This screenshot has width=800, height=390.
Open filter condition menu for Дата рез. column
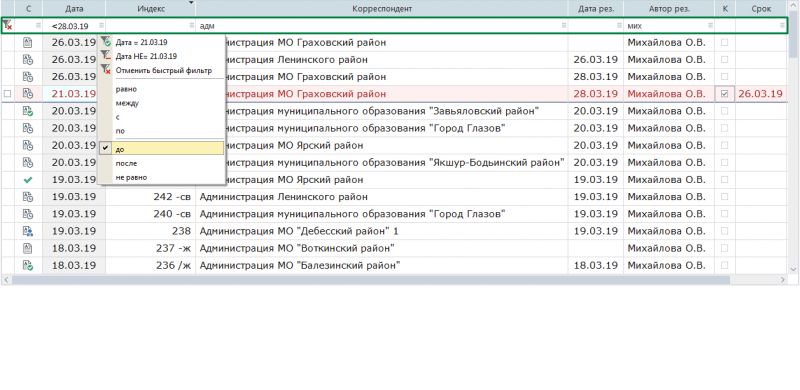coord(619,25)
